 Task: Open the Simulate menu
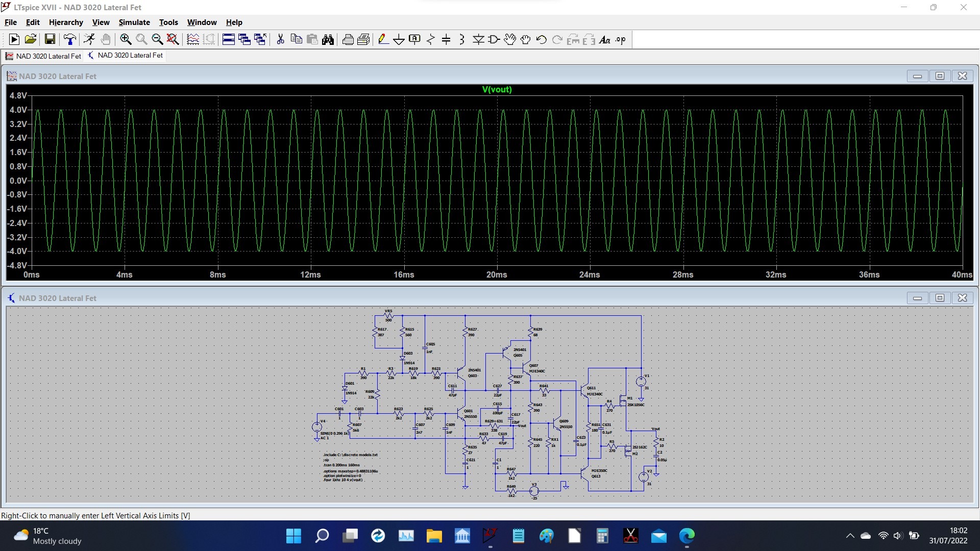pos(134,22)
